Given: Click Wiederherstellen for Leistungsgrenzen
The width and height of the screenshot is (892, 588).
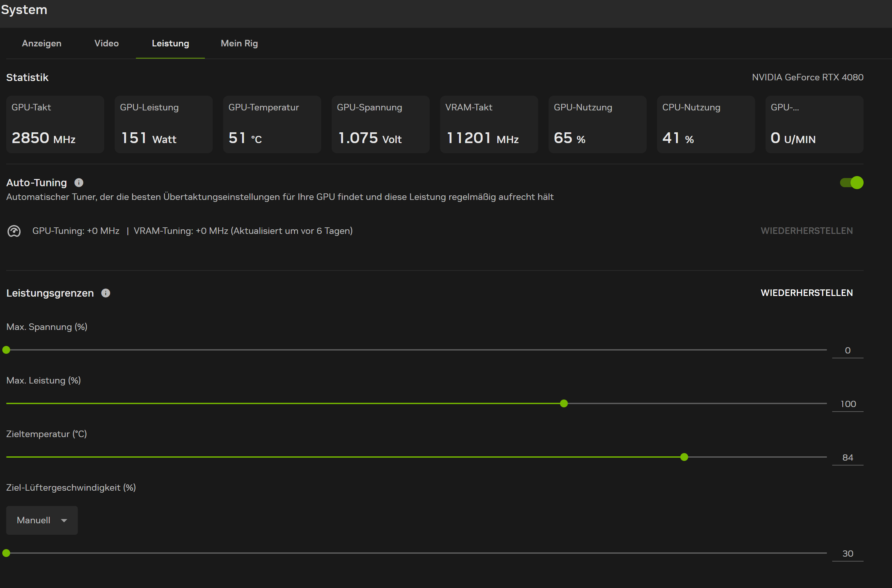Looking at the screenshot, I should (806, 293).
